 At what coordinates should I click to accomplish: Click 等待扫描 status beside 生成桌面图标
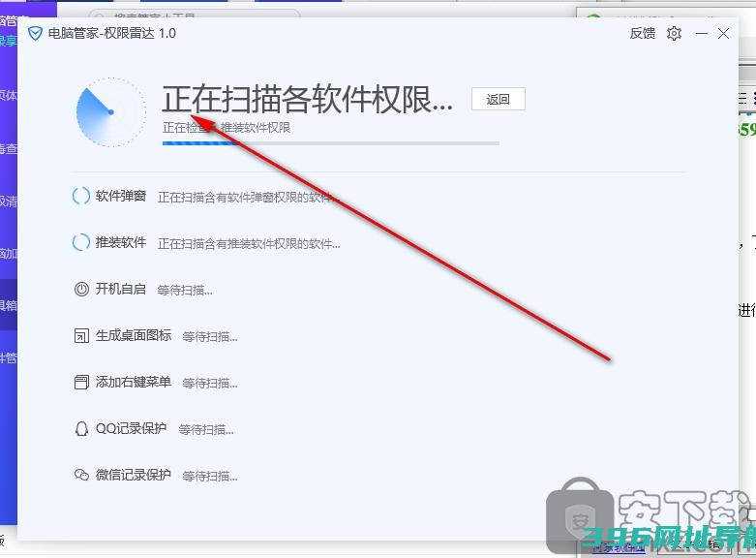210,337
